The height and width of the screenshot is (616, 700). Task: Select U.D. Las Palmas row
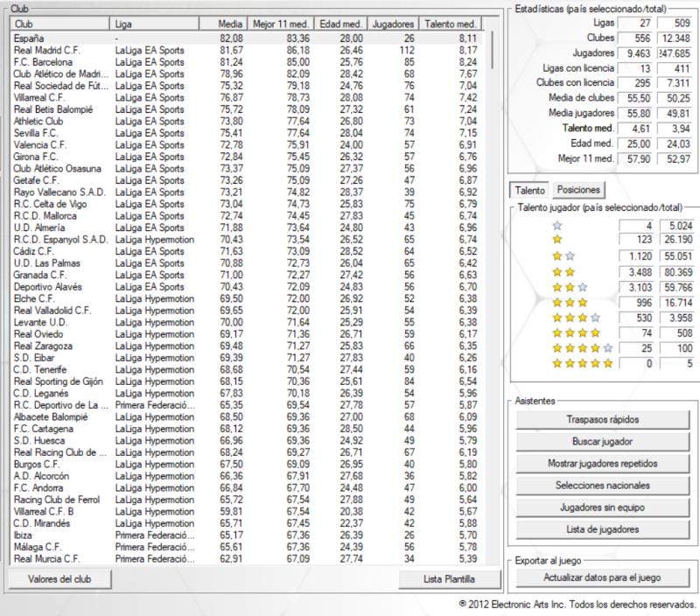click(248, 262)
